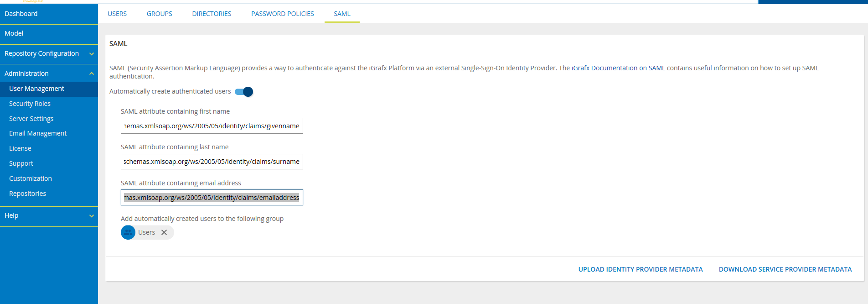Remove the Users group chip

tap(164, 232)
